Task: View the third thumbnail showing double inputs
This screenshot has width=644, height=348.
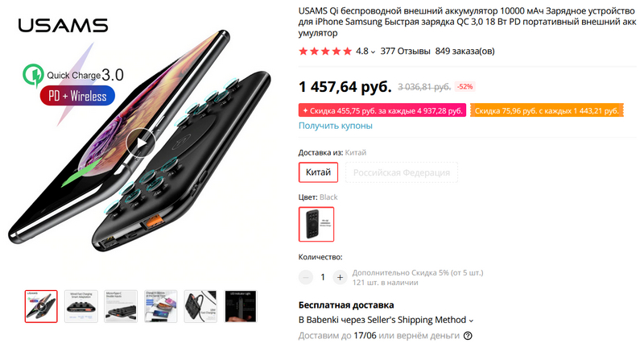Action: pyautogui.click(x=121, y=306)
